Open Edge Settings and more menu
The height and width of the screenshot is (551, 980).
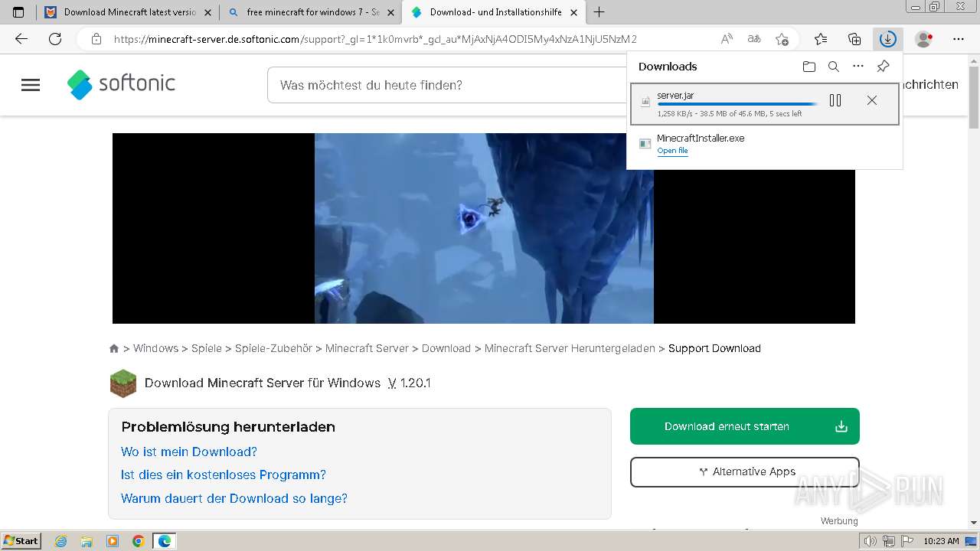[x=959, y=39]
